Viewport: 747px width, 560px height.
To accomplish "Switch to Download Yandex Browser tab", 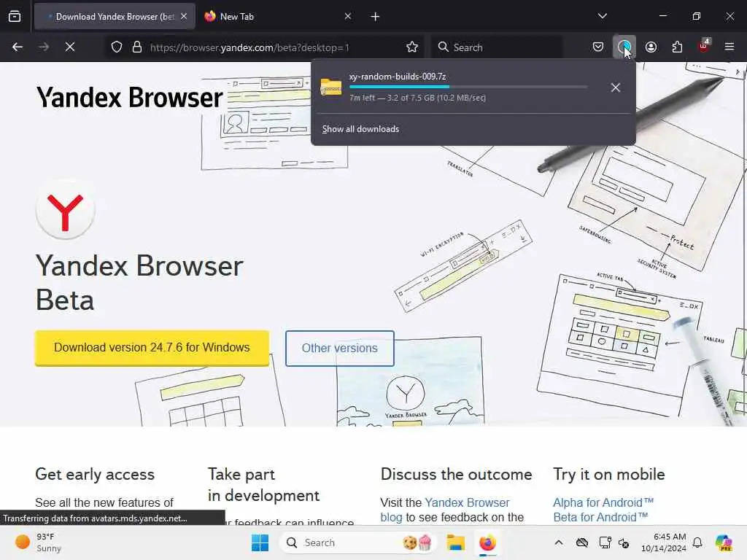I will pyautogui.click(x=115, y=17).
